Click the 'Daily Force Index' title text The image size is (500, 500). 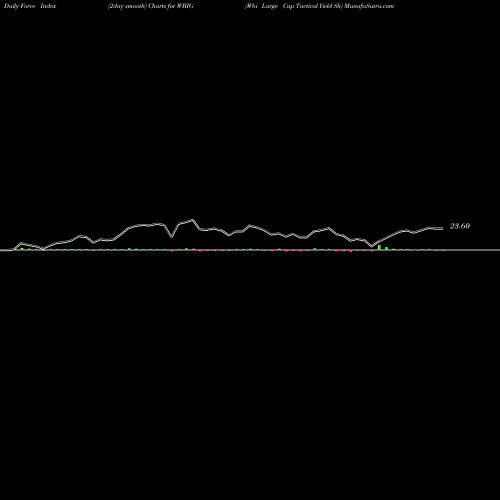[30, 6]
